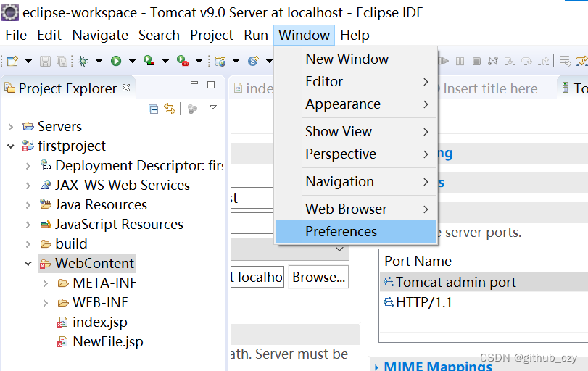
Task: Open the Project menu
Action: (212, 36)
